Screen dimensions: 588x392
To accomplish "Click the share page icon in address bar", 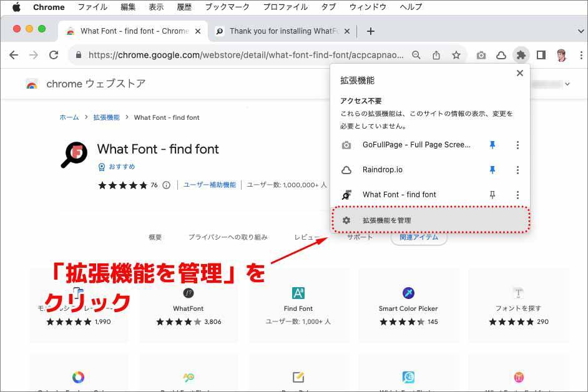I will pos(436,55).
